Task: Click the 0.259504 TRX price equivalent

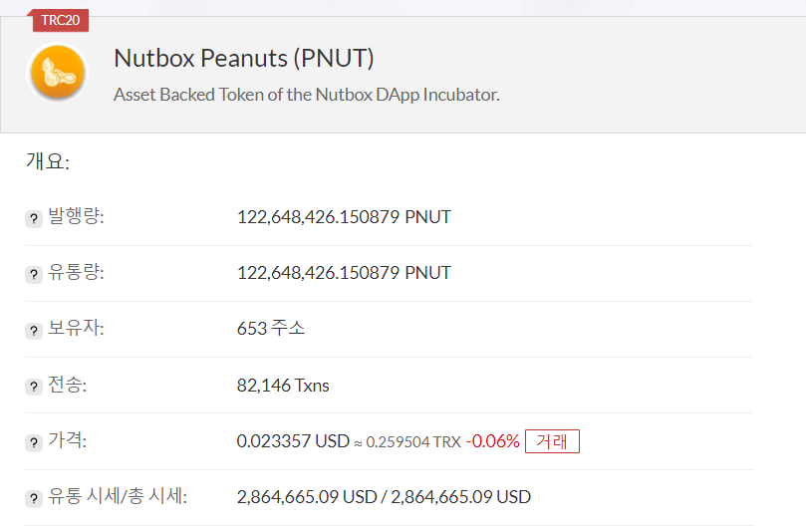Action: point(413,442)
